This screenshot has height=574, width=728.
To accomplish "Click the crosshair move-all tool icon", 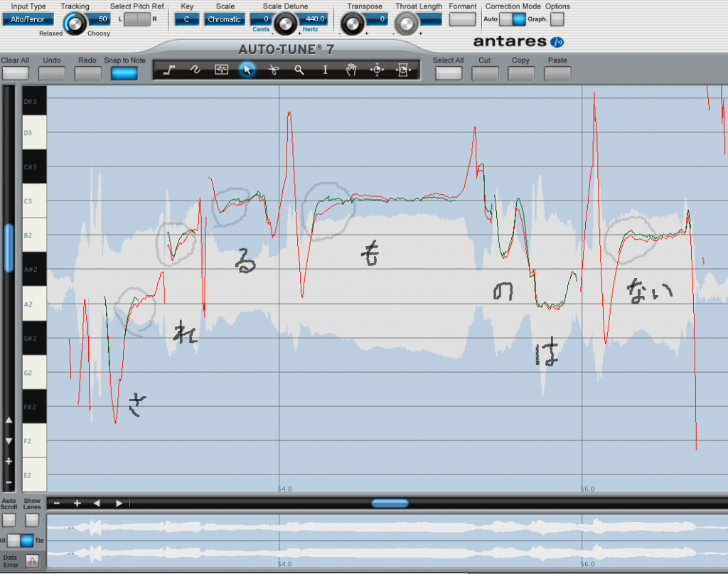I will tap(377, 70).
